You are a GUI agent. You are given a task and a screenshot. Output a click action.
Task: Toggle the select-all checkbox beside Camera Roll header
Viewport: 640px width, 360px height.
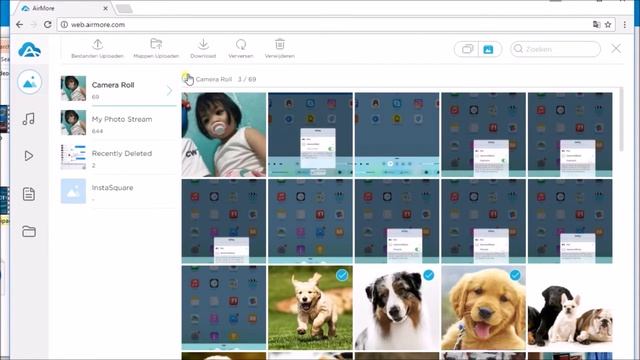pos(186,77)
